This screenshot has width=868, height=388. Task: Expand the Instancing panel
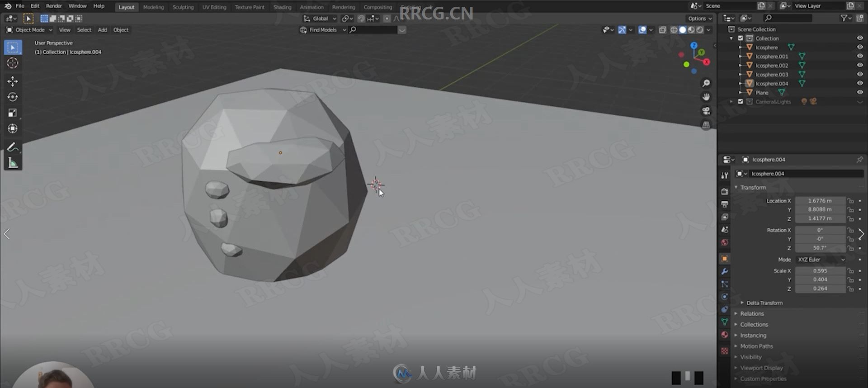click(753, 336)
